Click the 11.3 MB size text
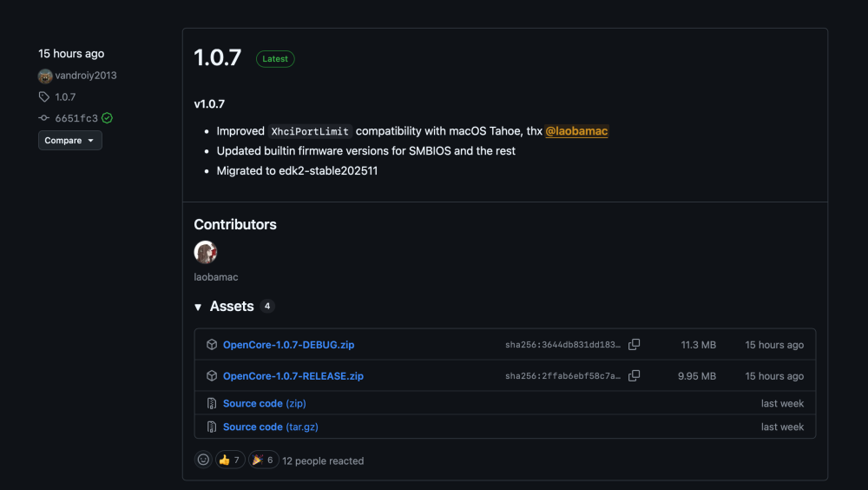 point(698,345)
